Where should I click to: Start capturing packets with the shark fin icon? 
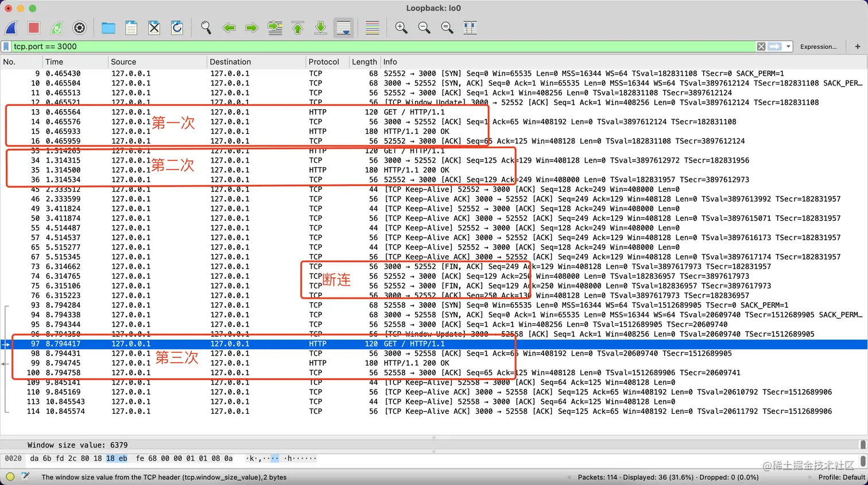pyautogui.click(x=11, y=28)
